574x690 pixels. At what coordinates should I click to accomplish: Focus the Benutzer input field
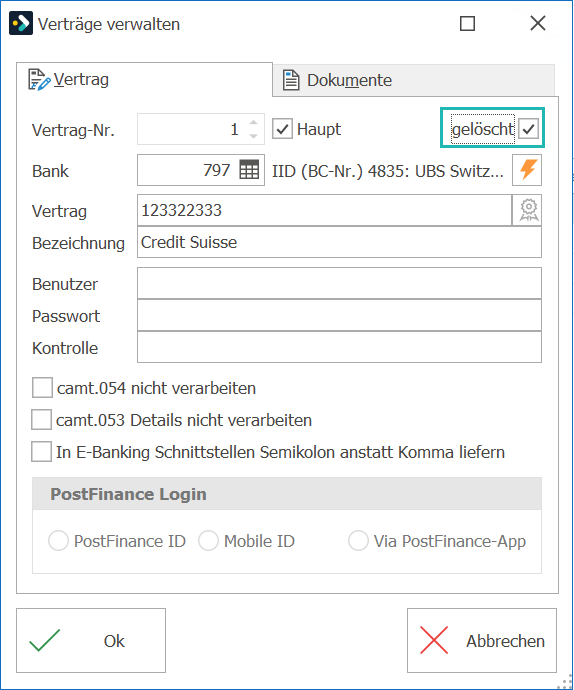(339, 283)
